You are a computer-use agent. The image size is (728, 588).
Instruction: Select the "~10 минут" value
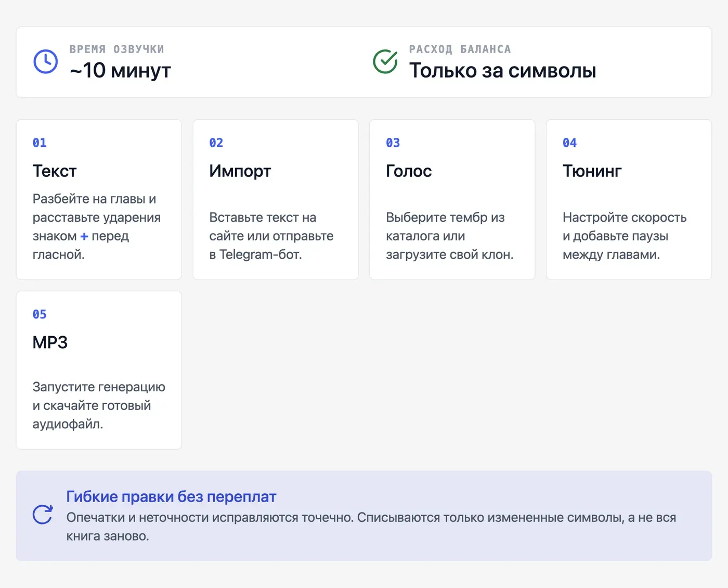pyautogui.click(x=121, y=71)
